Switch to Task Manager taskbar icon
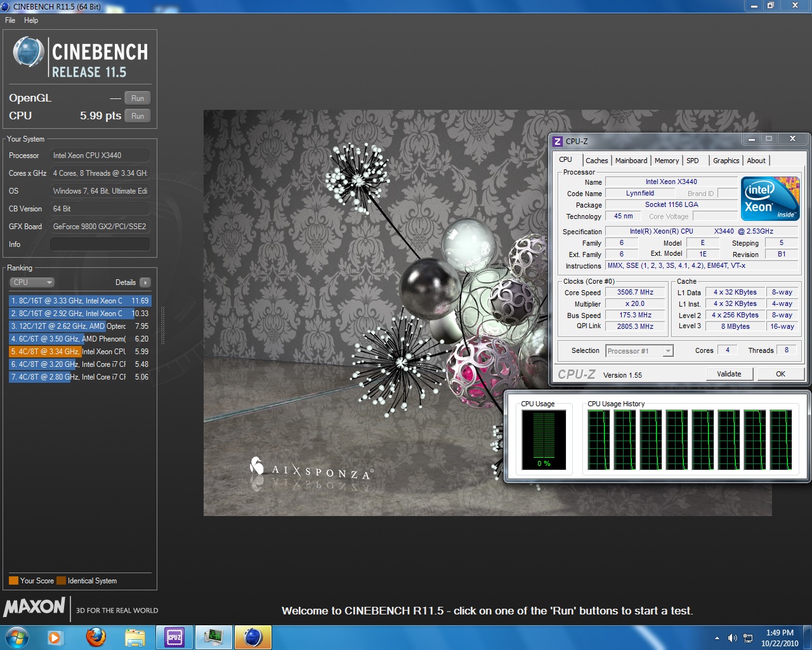The image size is (812, 650). 214,637
